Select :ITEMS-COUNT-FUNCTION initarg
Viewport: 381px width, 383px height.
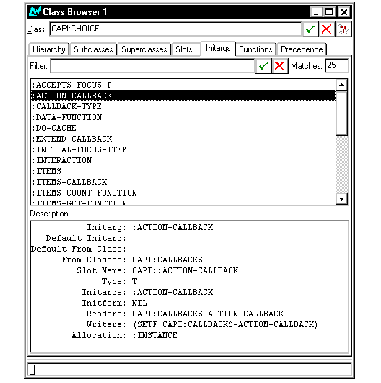click(184, 193)
